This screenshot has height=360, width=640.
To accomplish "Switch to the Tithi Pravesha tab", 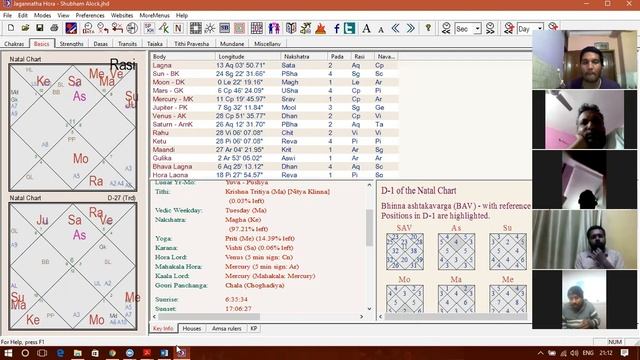I will (191, 44).
